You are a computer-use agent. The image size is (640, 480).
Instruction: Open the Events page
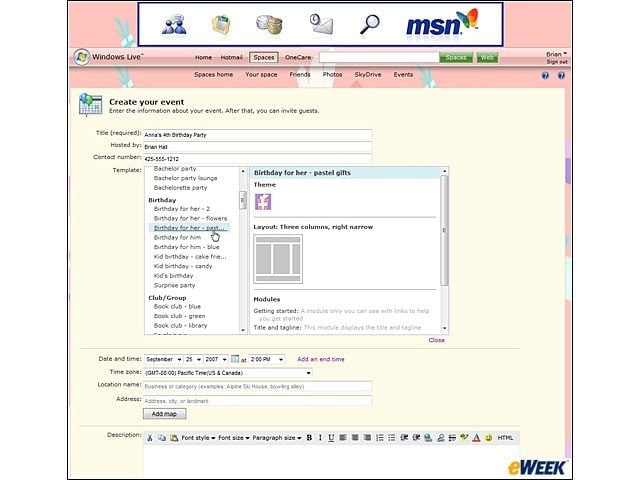click(403, 75)
